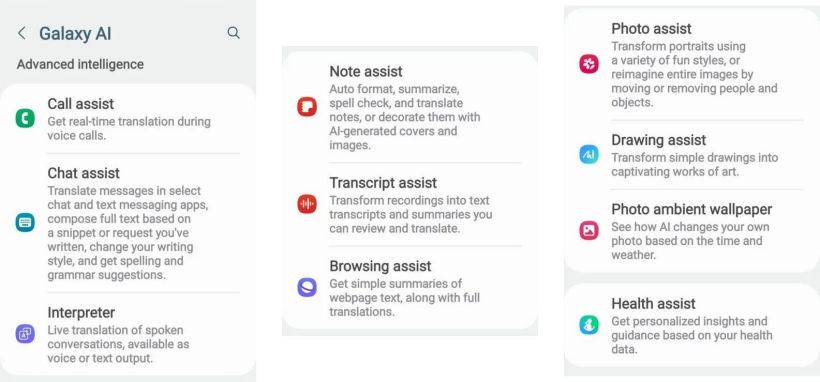The height and width of the screenshot is (382, 820).
Task: Open Call assist settings
Action: (128, 119)
